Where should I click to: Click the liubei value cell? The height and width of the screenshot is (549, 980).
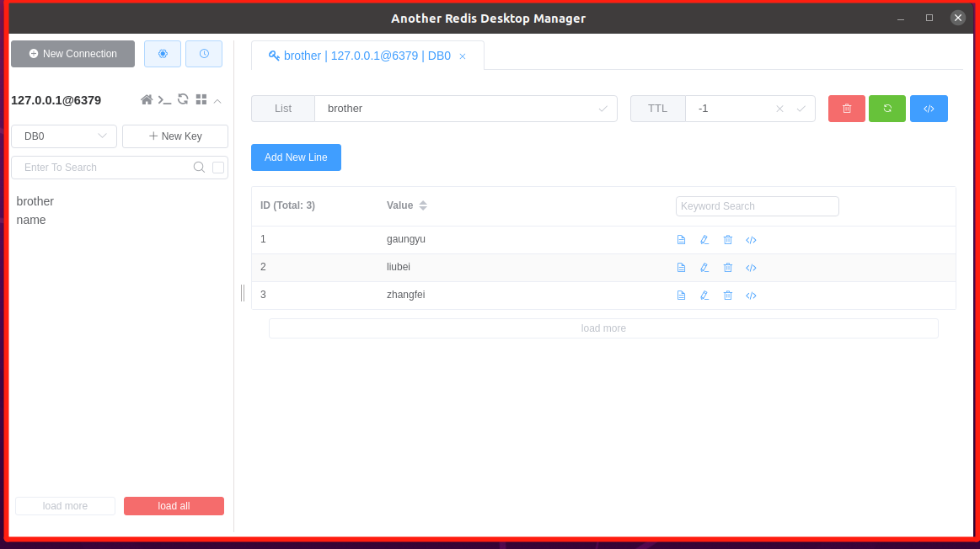pyautogui.click(x=398, y=267)
